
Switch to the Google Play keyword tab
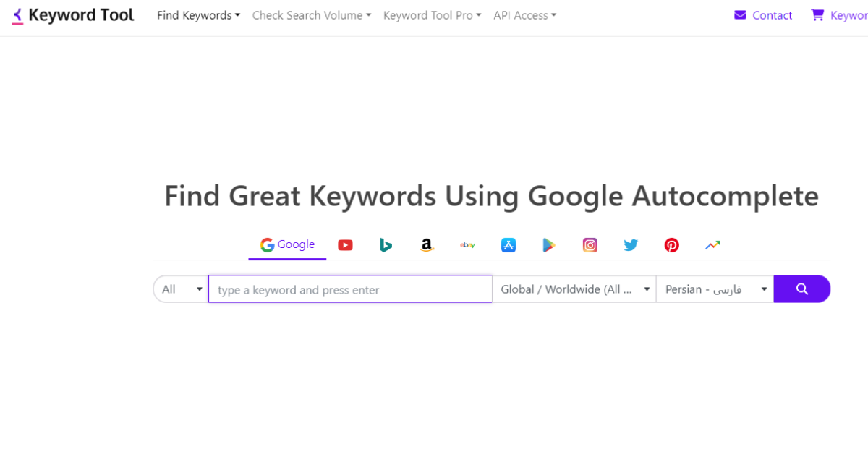pyautogui.click(x=549, y=245)
